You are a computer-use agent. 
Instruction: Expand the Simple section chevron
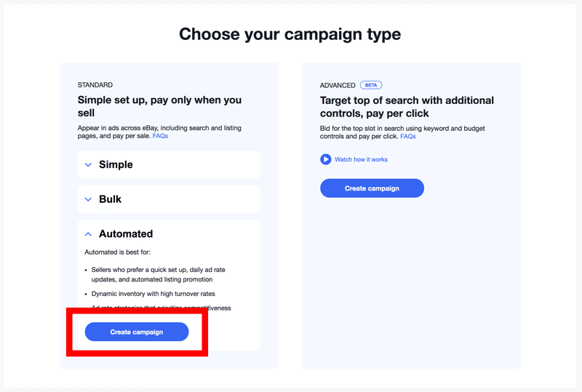[x=88, y=164]
